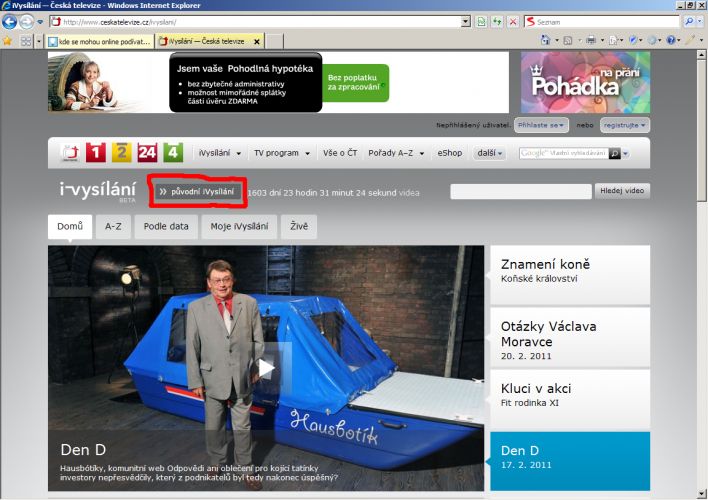Open the Help question mark icon
This screenshot has height=500, width=708.
pos(671,40)
